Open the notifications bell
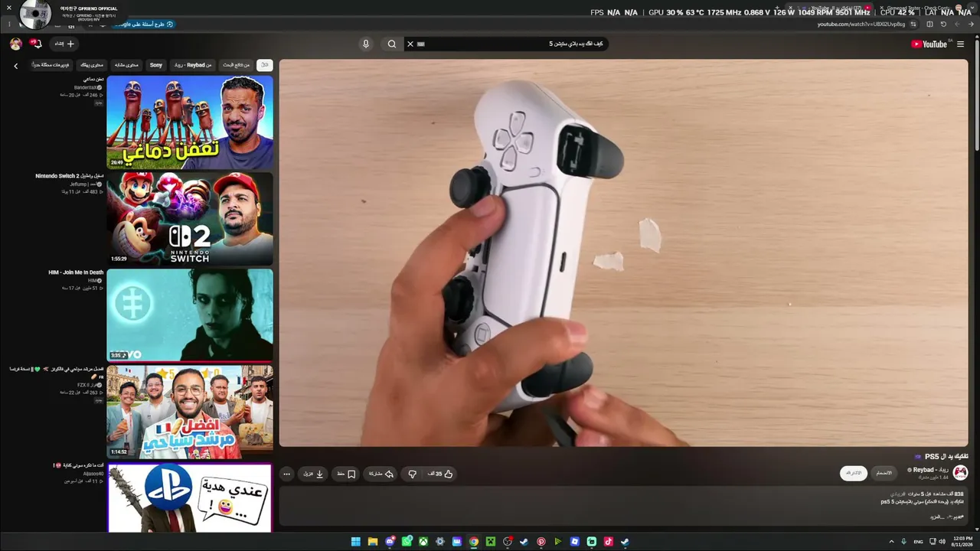This screenshot has height=551, width=980. [36, 44]
